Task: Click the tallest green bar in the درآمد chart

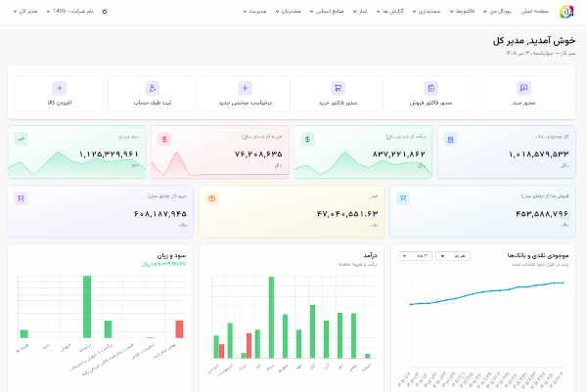Action: coord(271,318)
